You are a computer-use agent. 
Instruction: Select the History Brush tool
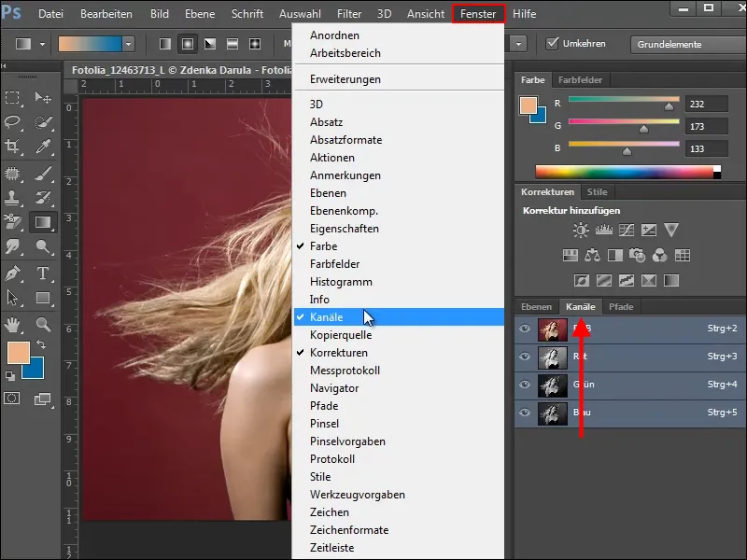[43, 197]
